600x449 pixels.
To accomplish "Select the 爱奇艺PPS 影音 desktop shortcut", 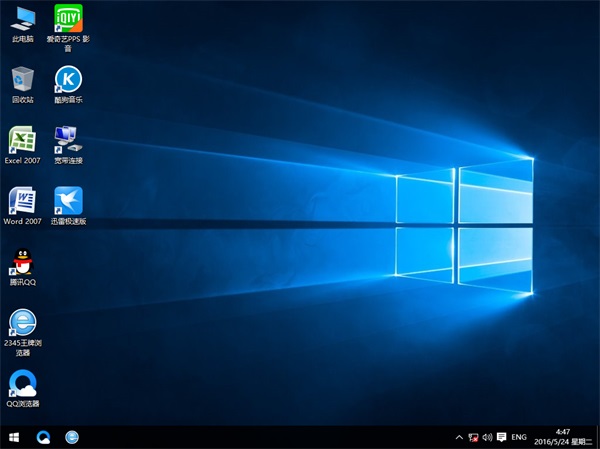I will pyautogui.click(x=68, y=19).
